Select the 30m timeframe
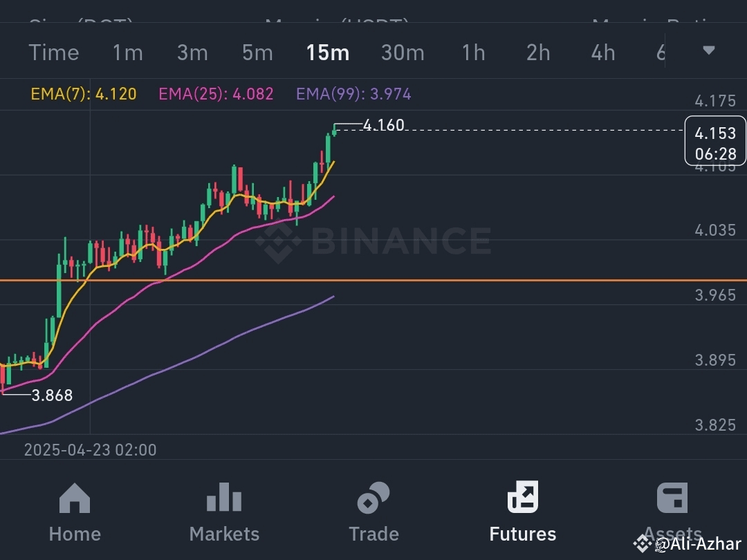This screenshot has height=560, width=747. click(403, 53)
